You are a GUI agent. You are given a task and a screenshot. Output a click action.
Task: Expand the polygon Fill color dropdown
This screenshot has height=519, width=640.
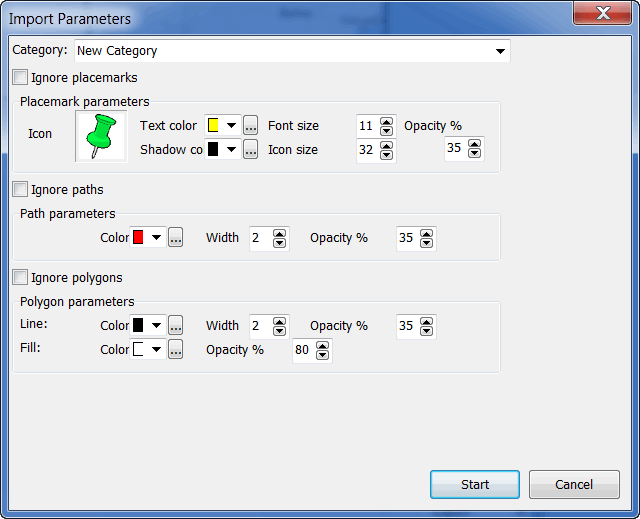(x=157, y=350)
